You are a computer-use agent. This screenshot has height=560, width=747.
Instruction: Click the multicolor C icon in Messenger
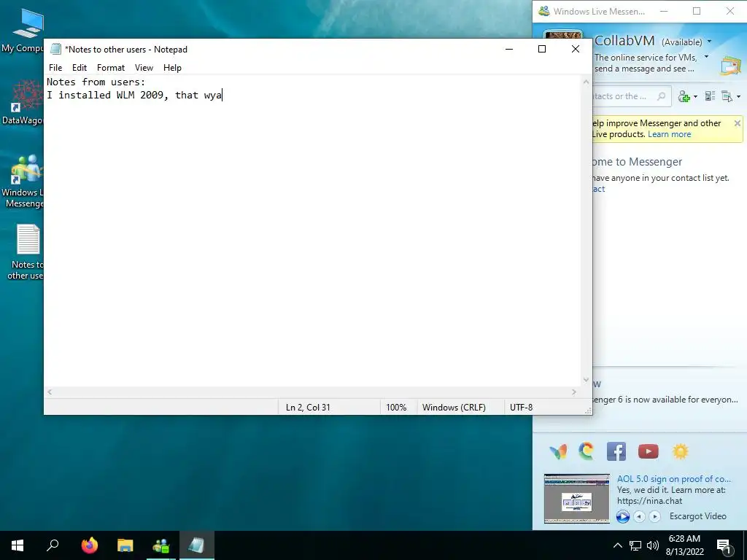click(587, 451)
